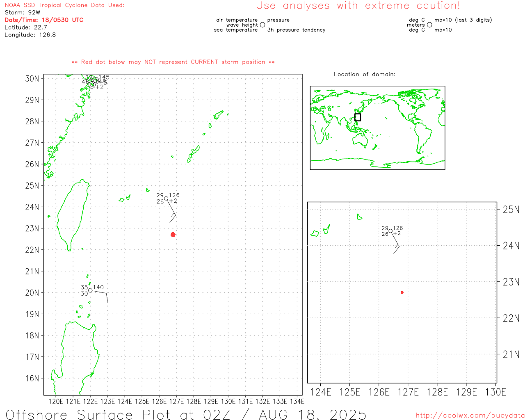Click the '23N' label on zoomed inset map
Image resolution: width=525 pixels, height=420 pixels.
pyautogui.click(x=511, y=282)
